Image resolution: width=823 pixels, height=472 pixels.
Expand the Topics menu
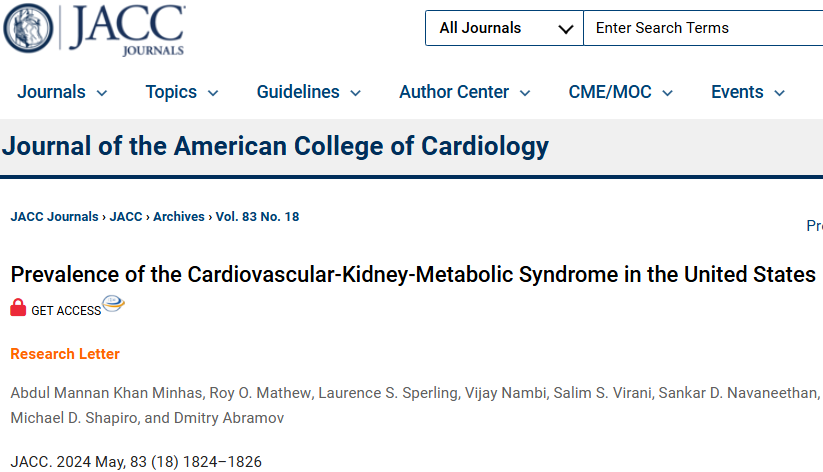tap(182, 92)
